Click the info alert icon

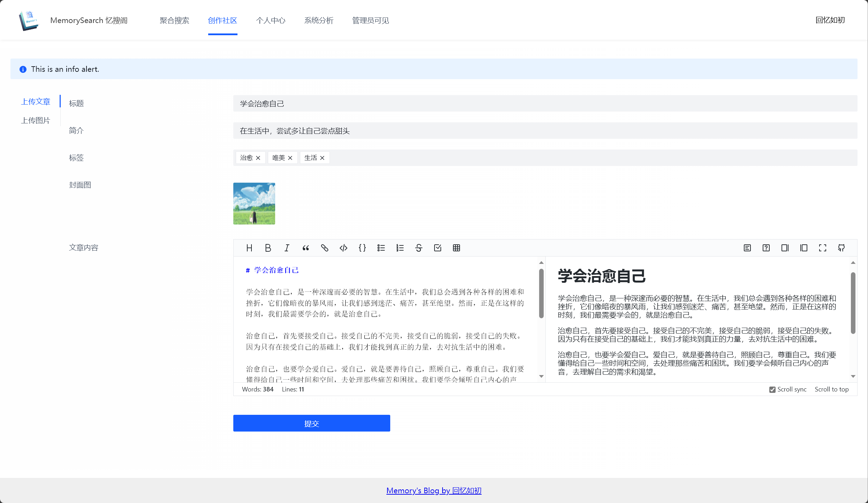coord(23,69)
